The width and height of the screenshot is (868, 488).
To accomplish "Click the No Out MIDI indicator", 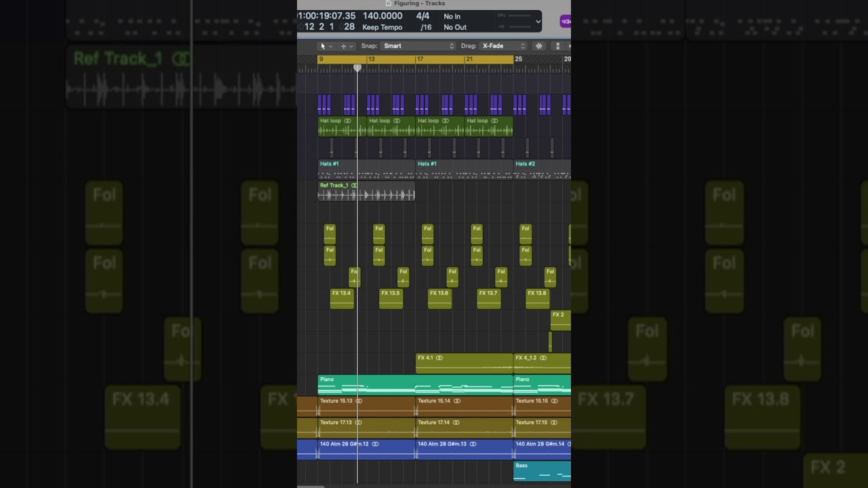I will (455, 27).
